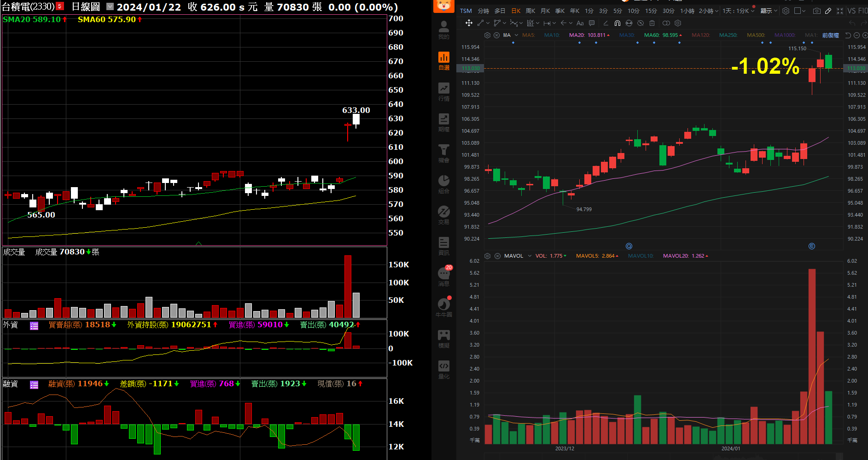Select the move crosshair drawing tool
The image size is (868, 460).
(x=469, y=23)
